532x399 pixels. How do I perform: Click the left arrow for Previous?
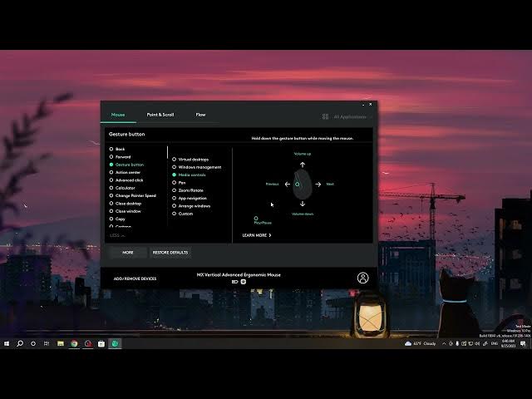click(288, 185)
